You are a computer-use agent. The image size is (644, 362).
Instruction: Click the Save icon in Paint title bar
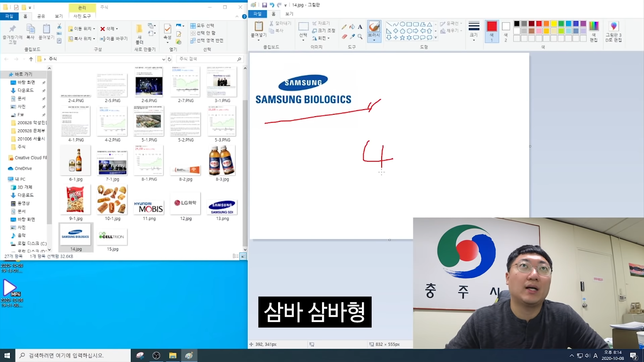pos(264,5)
